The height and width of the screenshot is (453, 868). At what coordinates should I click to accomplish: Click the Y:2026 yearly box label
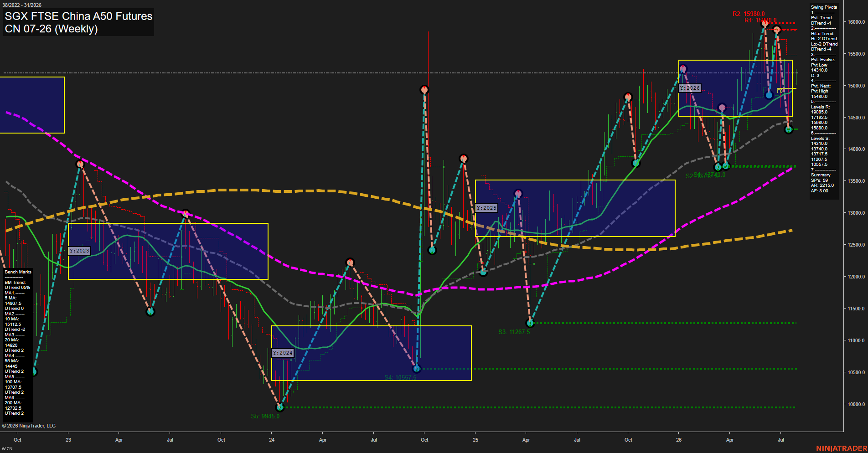click(x=690, y=88)
